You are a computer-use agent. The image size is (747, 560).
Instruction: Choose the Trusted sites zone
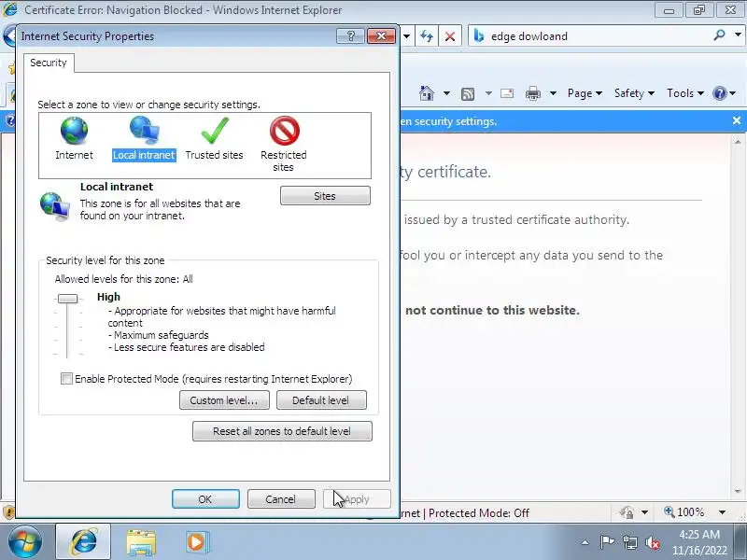(215, 138)
